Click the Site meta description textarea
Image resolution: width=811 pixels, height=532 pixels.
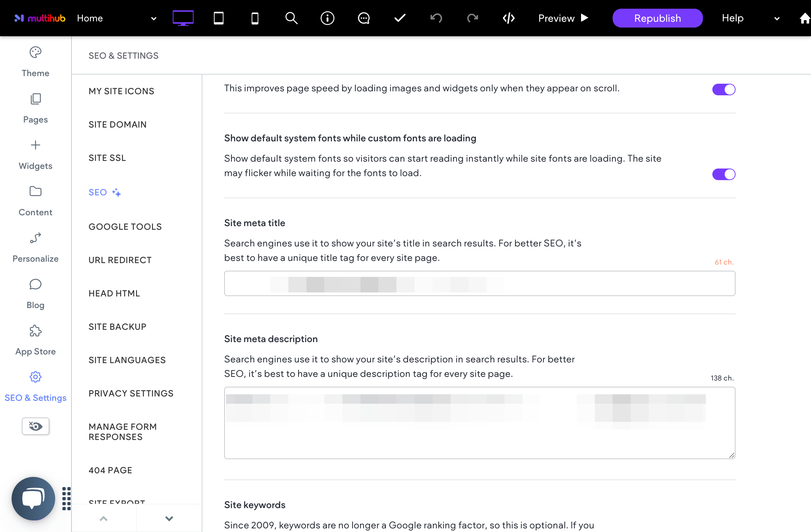tap(479, 423)
